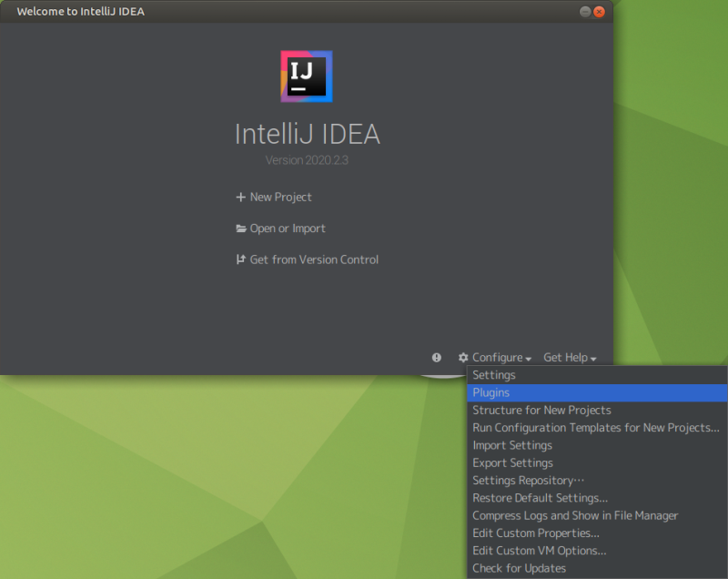
Task: Open Settings Repository entry
Action: tap(528, 481)
